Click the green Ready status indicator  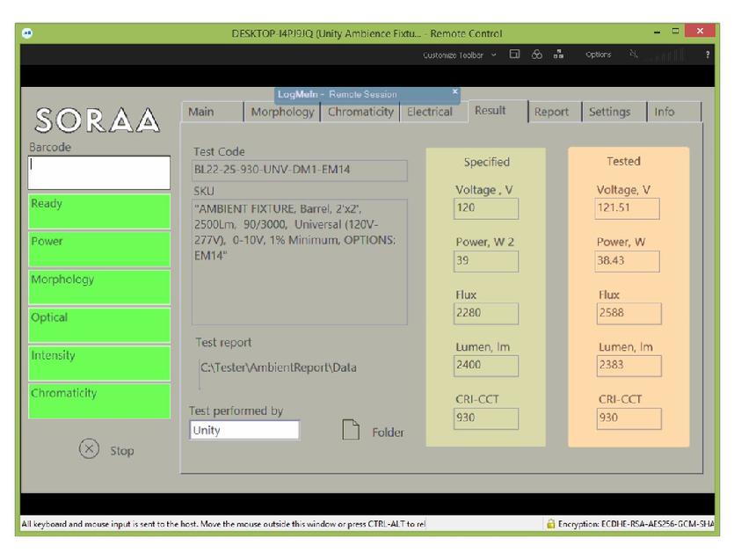(99, 211)
